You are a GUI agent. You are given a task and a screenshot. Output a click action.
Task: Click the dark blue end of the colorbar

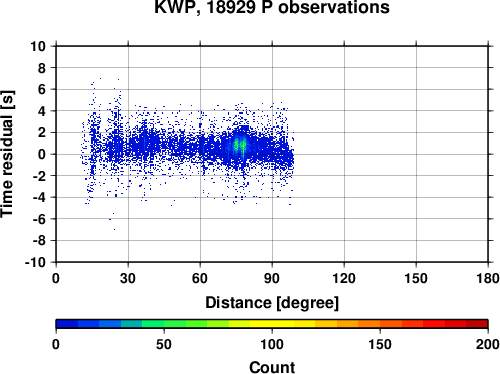click(x=67, y=324)
